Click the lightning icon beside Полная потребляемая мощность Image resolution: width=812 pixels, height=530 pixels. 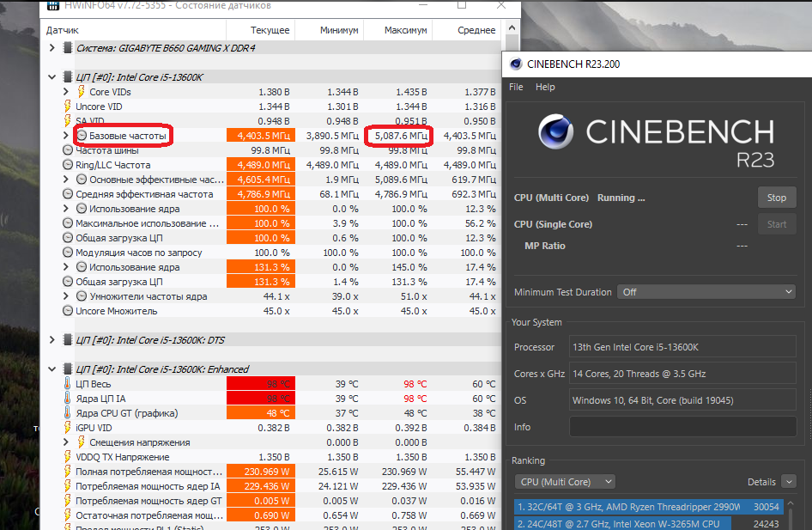coord(67,472)
